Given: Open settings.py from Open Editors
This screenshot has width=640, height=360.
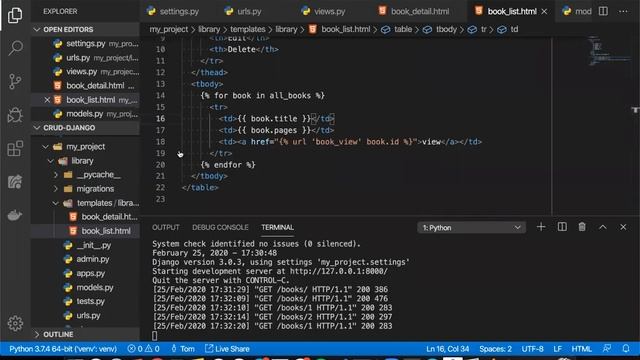Looking at the screenshot, I should point(86,43).
